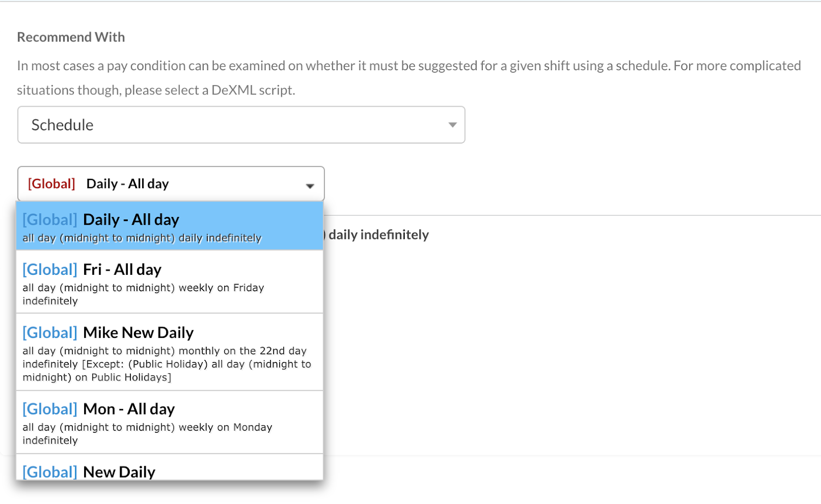Click the [Global] label on New Daily
The height and width of the screenshot is (504, 821).
pos(50,472)
